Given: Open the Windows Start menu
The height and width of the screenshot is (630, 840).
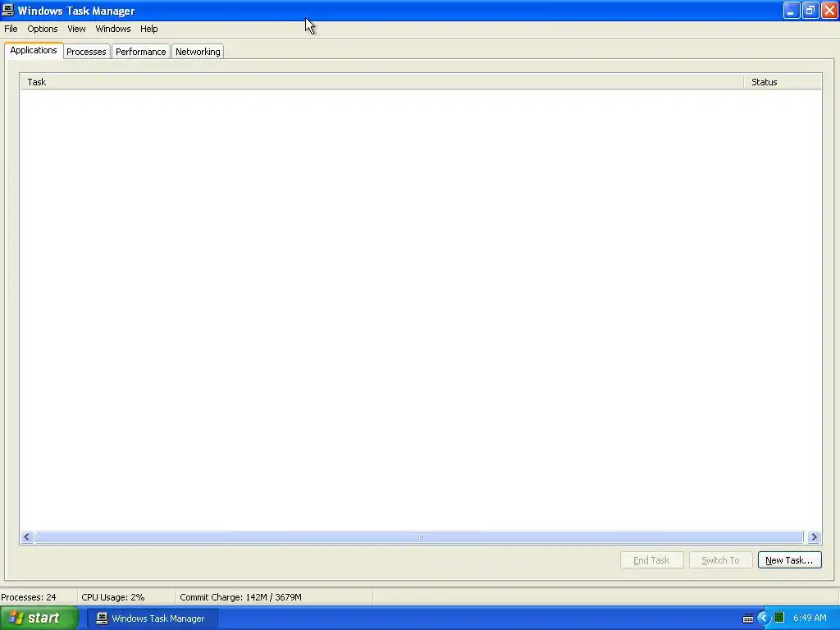Looking at the screenshot, I should coord(39,619).
